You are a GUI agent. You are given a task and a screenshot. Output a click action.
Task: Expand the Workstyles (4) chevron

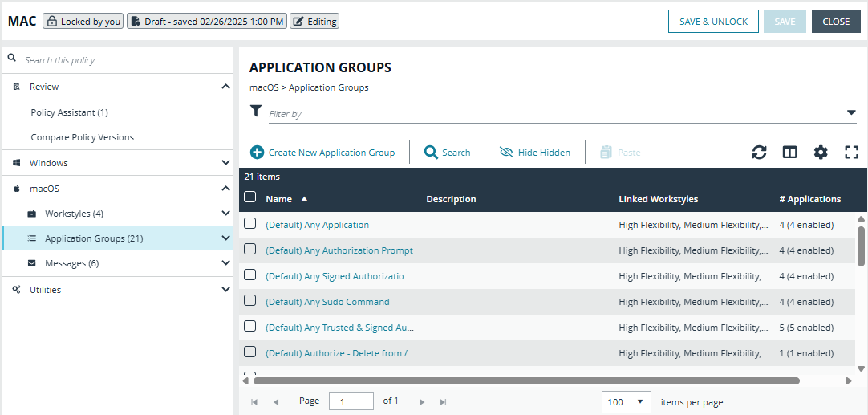click(x=225, y=214)
